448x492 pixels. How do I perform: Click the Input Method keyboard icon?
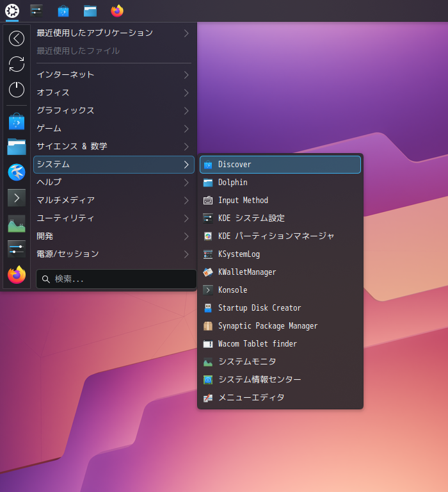[x=208, y=201]
